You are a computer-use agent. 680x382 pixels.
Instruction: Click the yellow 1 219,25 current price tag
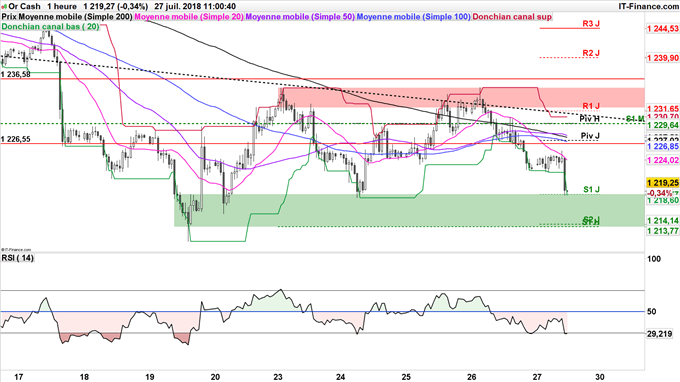(x=663, y=183)
